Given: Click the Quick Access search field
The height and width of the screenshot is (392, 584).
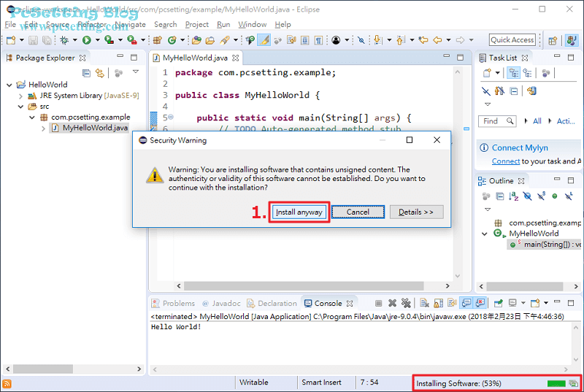Looking at the screenshot, I should point(512,40).
